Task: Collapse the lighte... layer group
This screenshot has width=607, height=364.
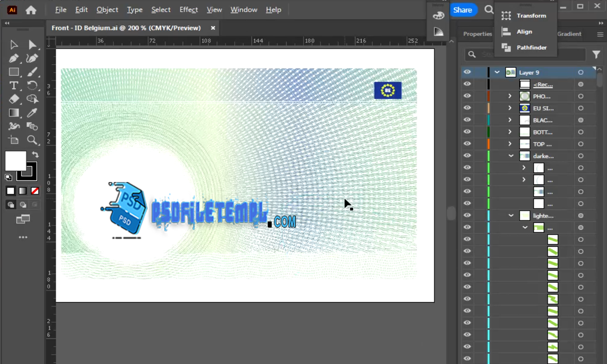Action: [x=511, y=216]
